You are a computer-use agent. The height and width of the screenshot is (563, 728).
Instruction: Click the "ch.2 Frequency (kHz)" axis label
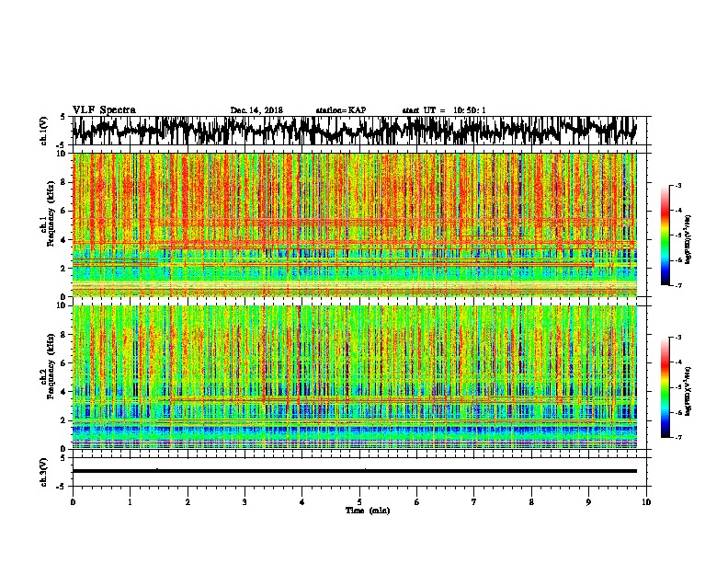click(x=47, y=366)
